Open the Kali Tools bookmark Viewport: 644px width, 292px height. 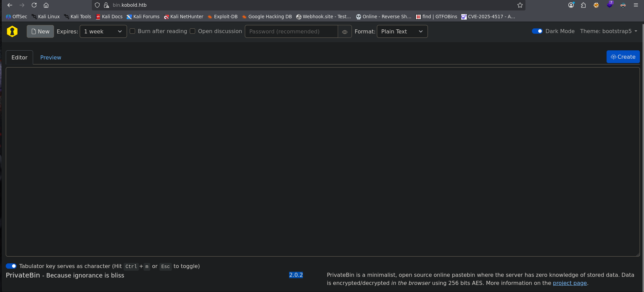78,17
